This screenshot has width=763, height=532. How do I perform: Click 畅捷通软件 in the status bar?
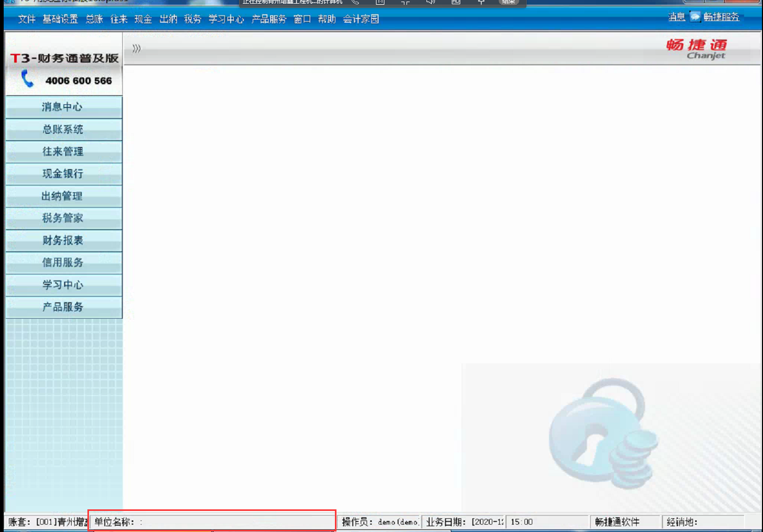(x=626, y=522)
